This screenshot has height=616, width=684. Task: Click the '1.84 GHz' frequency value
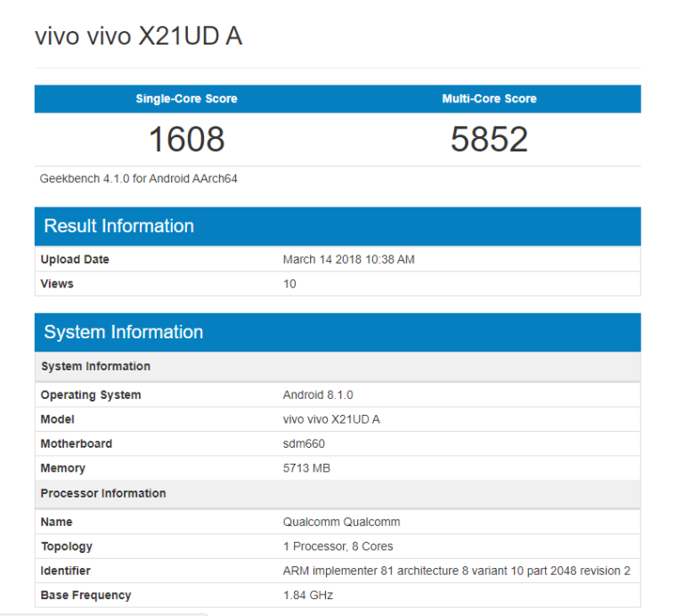click(x=308, y=596)
